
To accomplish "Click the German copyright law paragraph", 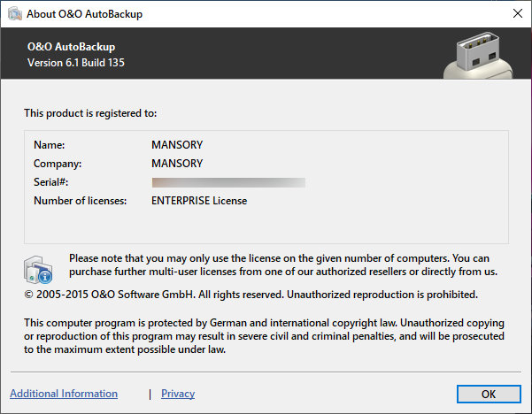I will point(264,336).
